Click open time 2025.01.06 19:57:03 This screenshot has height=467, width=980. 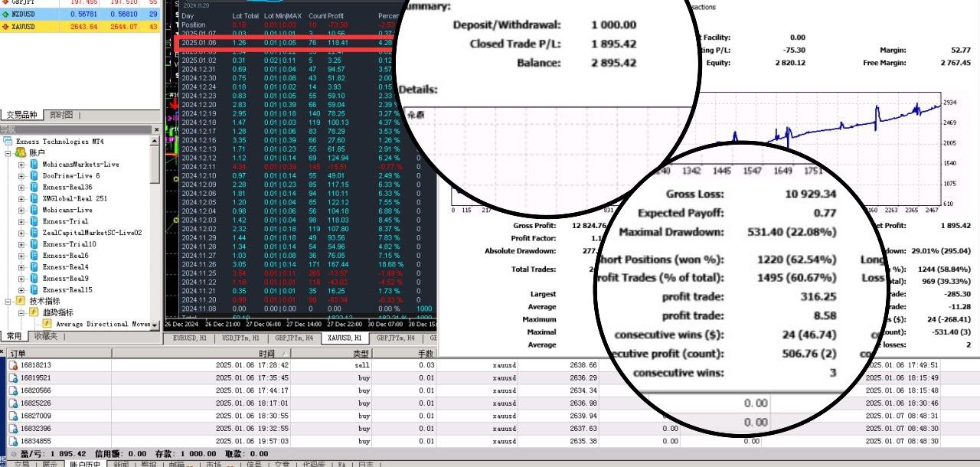tap(252, 441)
